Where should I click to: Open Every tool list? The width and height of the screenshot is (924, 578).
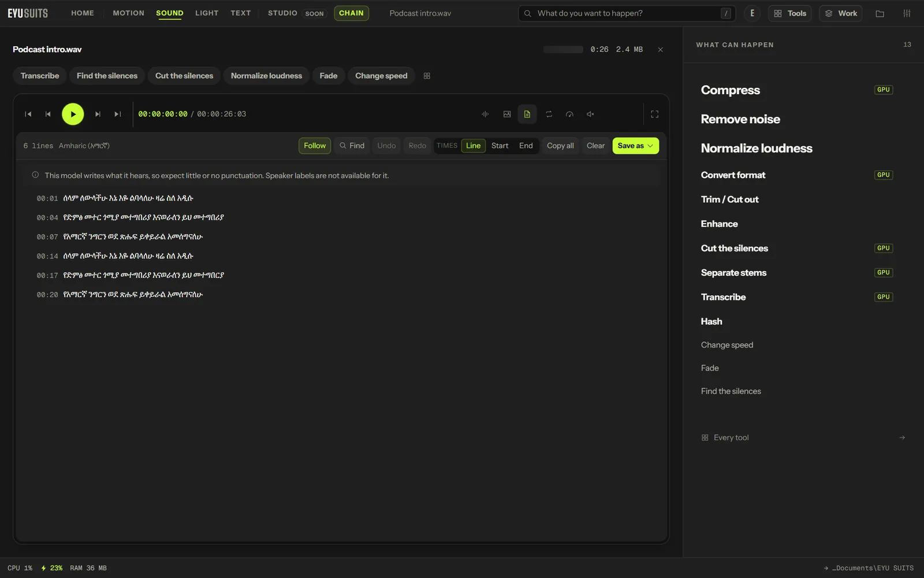click(x=803, y=438)
